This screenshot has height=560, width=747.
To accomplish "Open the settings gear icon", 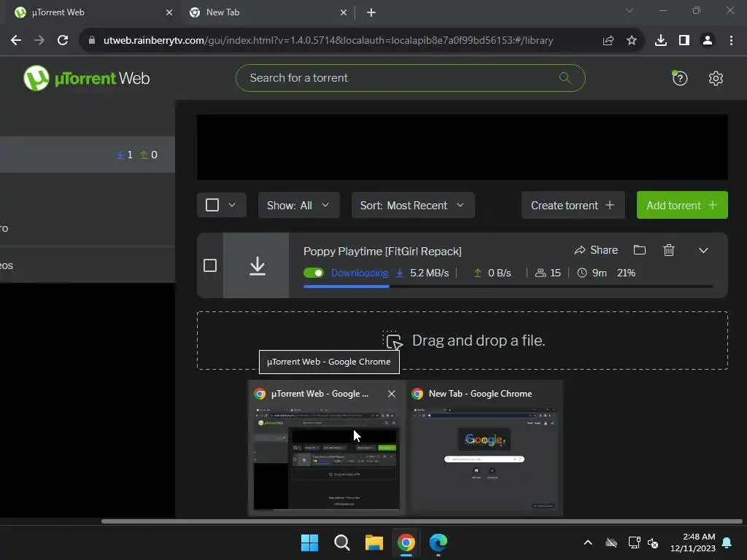I will click(716, 78).
